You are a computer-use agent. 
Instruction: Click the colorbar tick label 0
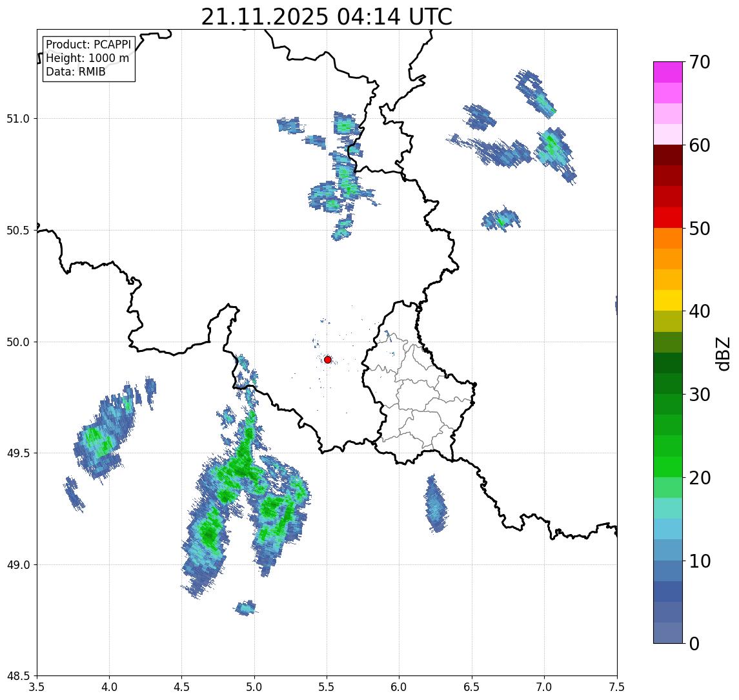694,644
